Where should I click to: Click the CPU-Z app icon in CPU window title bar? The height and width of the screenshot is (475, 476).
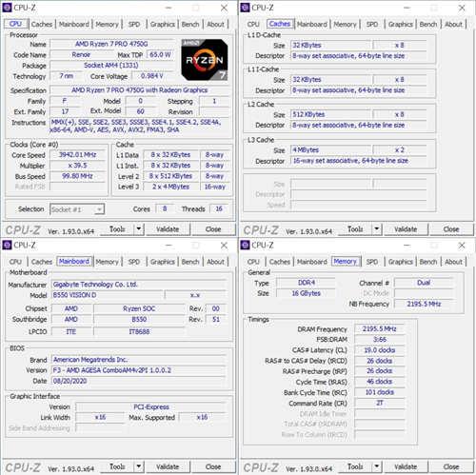click(7, 8)
